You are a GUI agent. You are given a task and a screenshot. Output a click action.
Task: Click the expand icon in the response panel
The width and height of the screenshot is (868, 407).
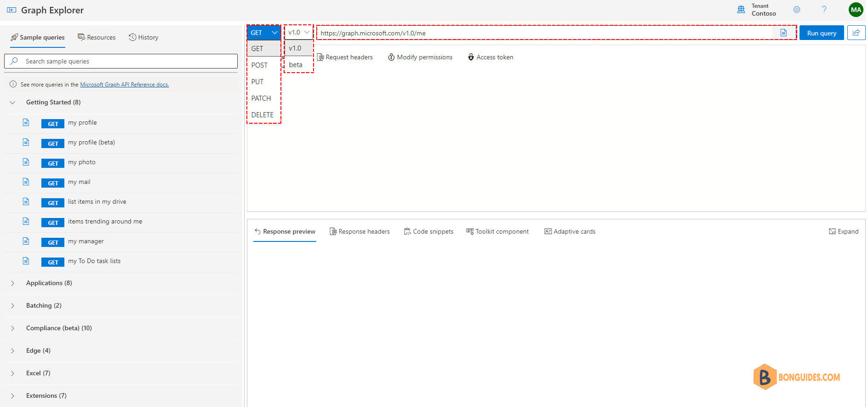(x=832, y=231)
